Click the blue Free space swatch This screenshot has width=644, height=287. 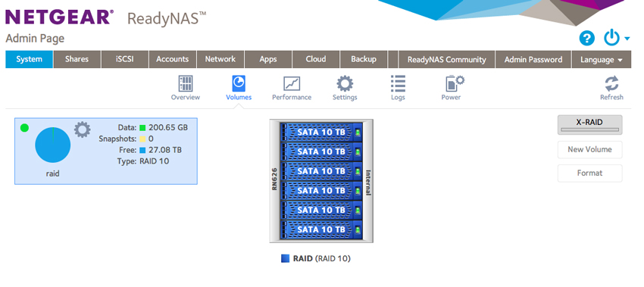[142, 150]
